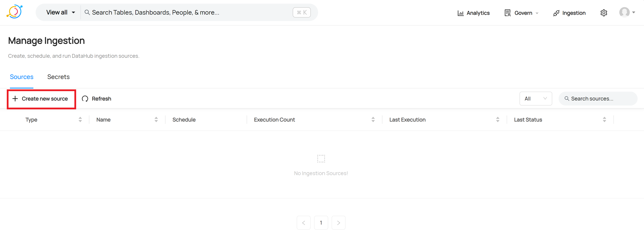The width and height of the screenshot is (644, 239).
Task: Click the Schedule column header
Action: coord(184,120)
